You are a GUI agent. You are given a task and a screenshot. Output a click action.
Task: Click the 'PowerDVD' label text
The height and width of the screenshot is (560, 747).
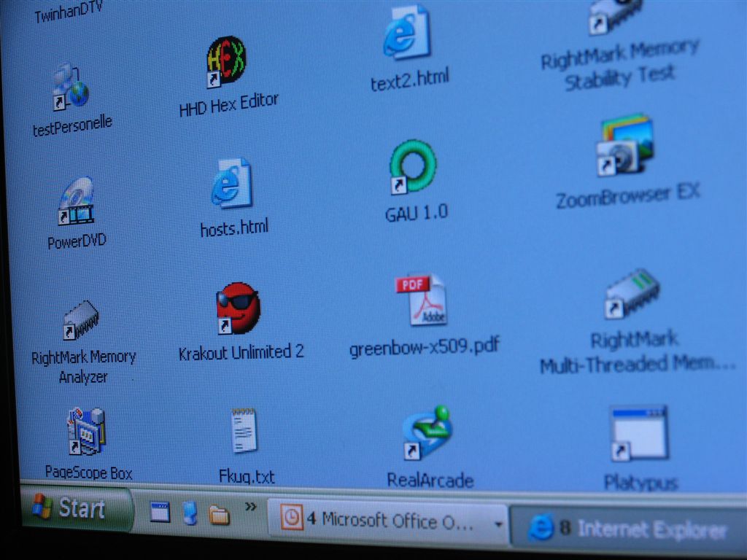[77, 241]
